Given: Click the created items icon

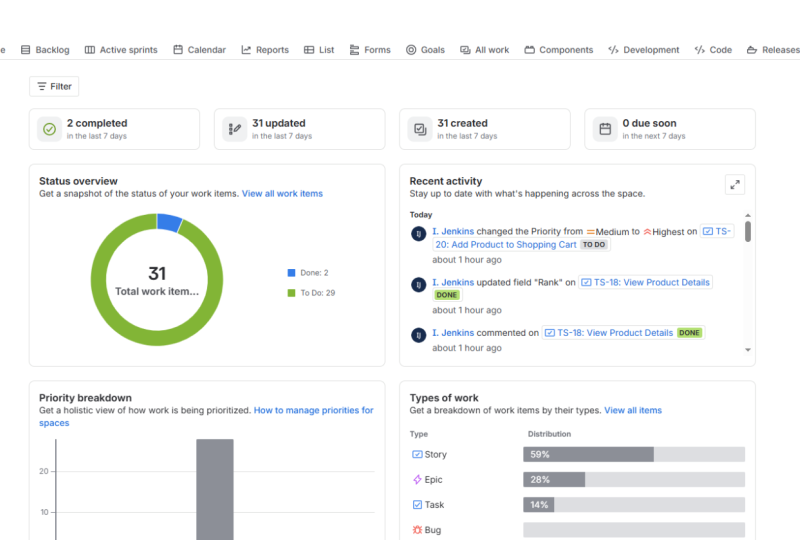Looking at the screenshot, I should 420,129.
